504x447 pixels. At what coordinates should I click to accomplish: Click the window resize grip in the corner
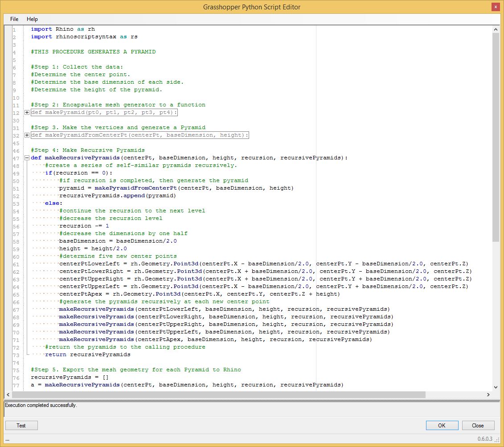[x=497, y=440]
